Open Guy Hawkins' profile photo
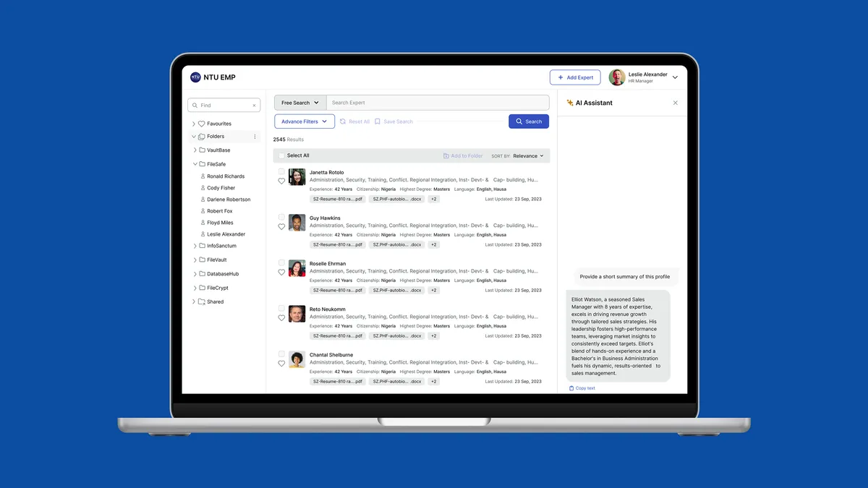This screenshot has width=868, height=488. click(x=297, y=223)
